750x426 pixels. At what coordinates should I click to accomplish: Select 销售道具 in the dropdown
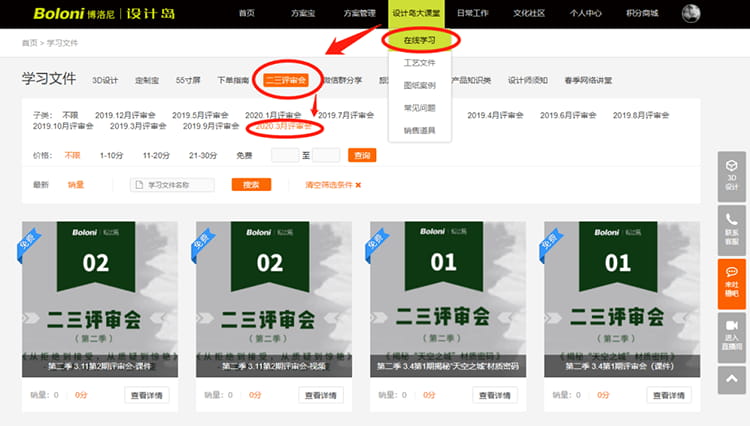point(419,130)
